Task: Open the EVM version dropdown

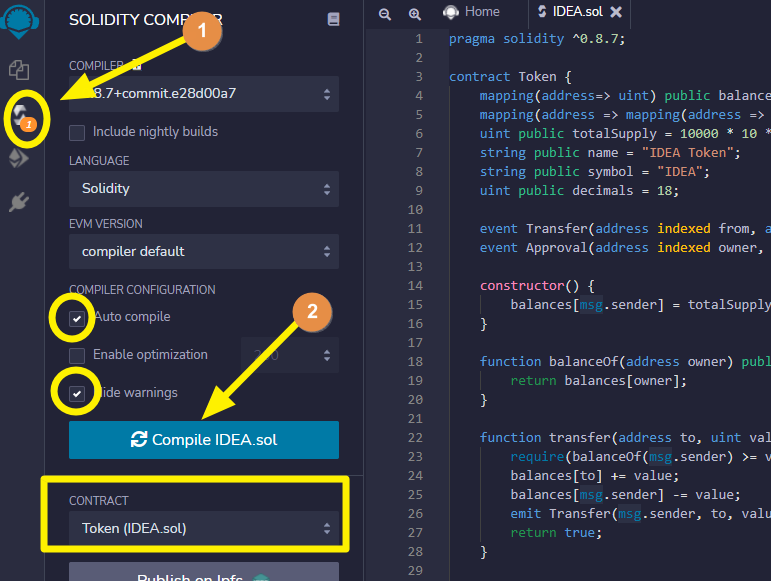Action: pyautogui.click(x=204, y=252)
